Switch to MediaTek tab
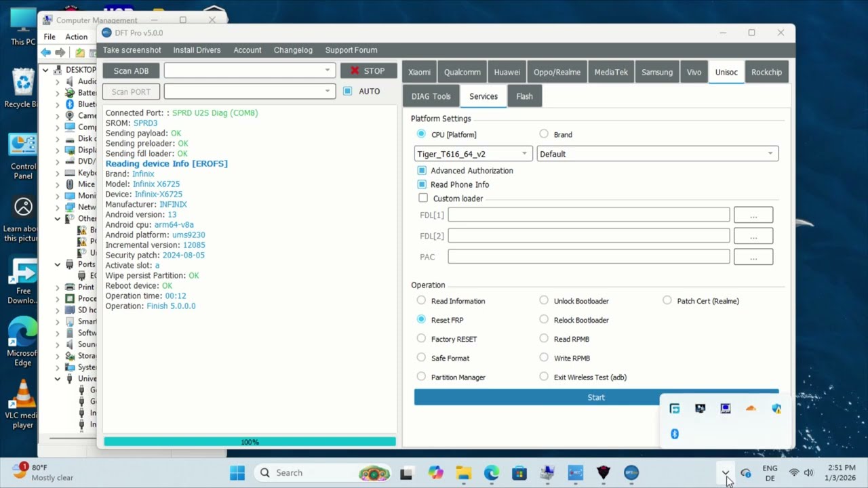 tap(611, 72)
